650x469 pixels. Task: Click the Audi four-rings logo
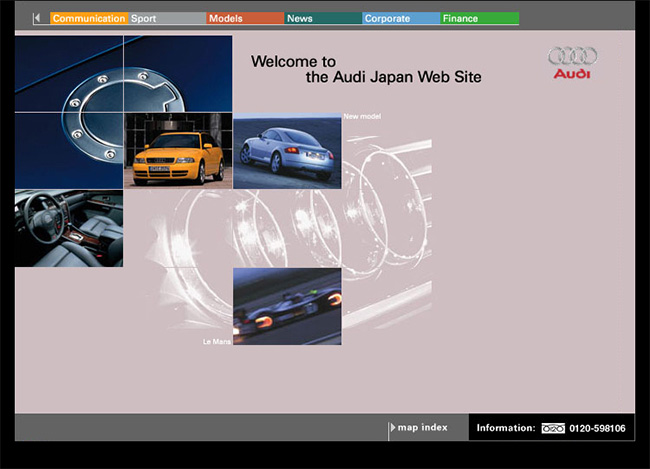click(x=572, y=63)
